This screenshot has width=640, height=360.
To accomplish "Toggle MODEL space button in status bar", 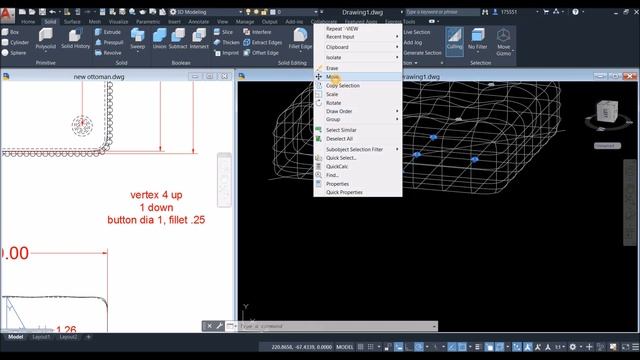I will (x=344, y=347).
